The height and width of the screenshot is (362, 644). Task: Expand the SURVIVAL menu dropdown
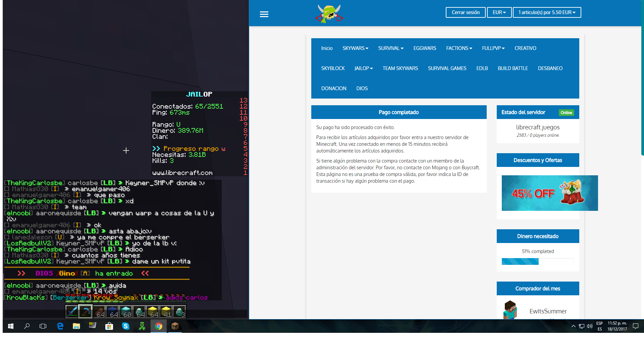coord(391,48)
